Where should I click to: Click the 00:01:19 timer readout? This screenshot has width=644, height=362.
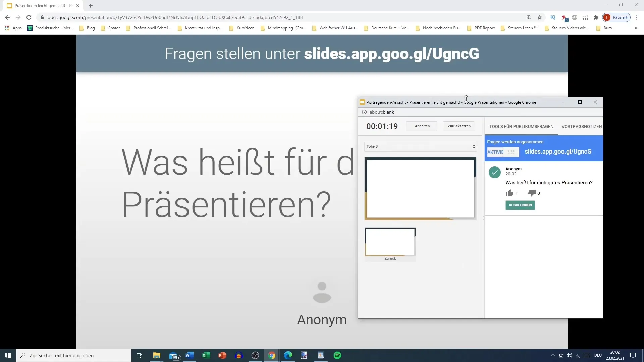pyautogui.click(x=382, y=126)
